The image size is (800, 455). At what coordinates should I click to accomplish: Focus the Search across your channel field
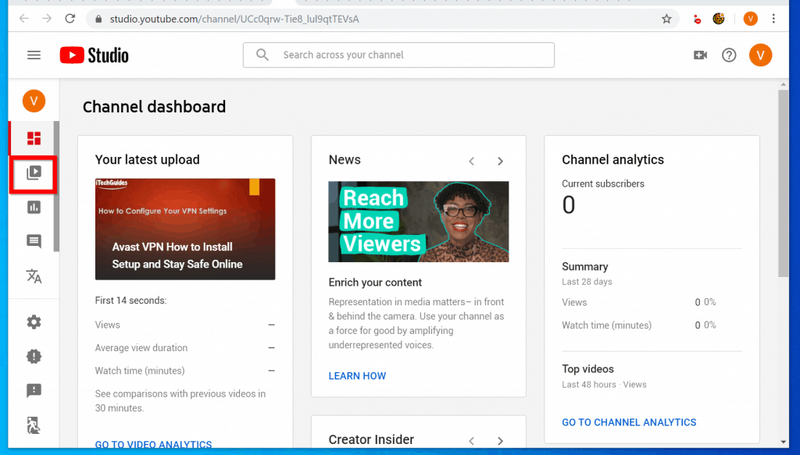point(398,55)
